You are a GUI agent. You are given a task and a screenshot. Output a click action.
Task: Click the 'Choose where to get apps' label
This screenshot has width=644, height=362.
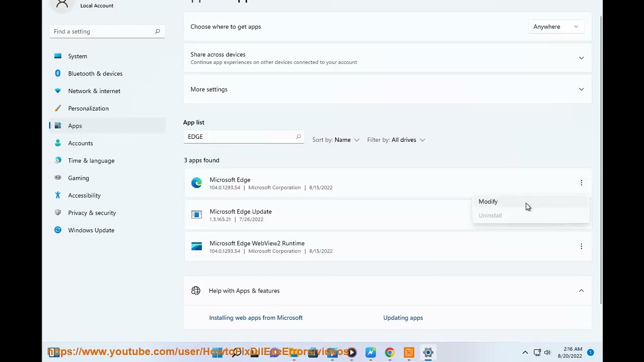pyautogui.click(x=225, y=27)
